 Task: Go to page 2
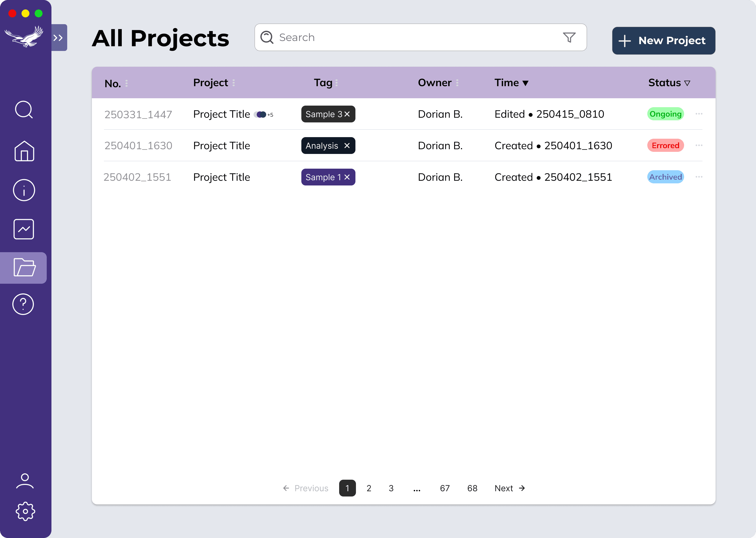tap(369, 488)
